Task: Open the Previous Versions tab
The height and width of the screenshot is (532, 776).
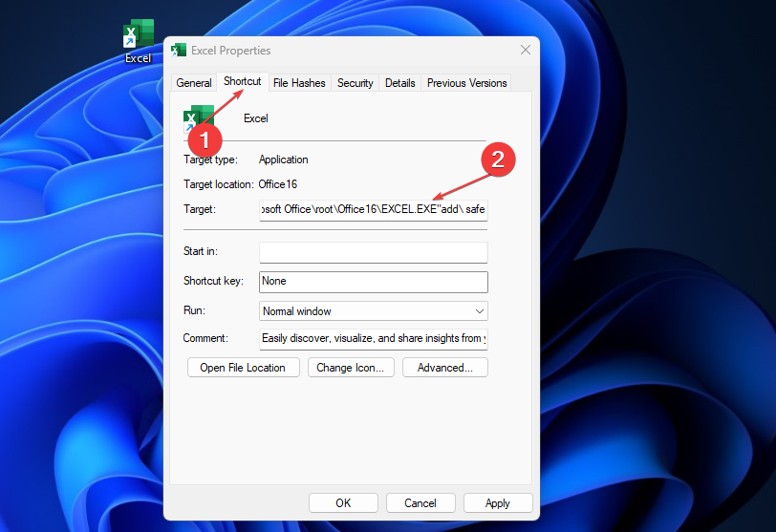Action: [466, 83]
